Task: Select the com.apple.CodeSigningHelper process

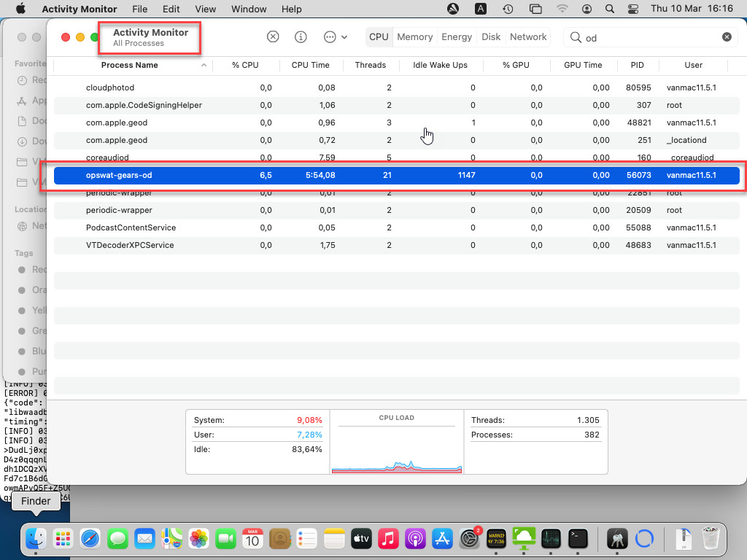Action: click(x=396, y=105)
